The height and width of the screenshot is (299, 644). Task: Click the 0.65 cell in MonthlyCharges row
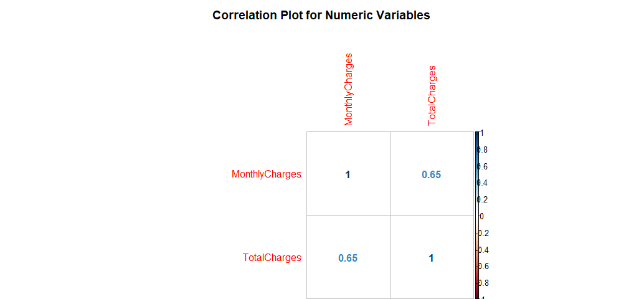tap(432, 173)
